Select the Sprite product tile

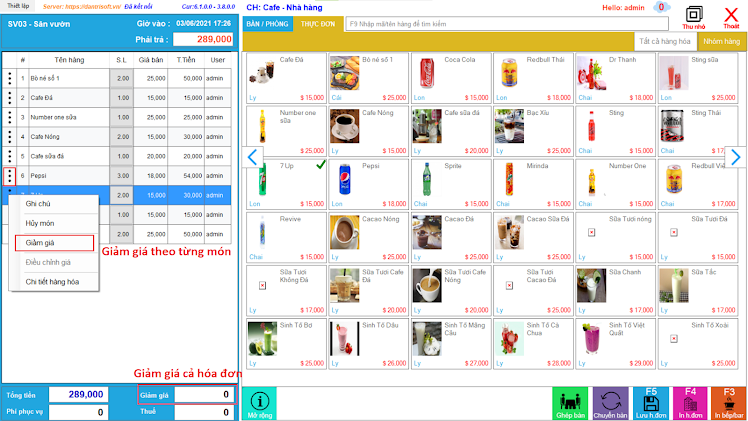coord(451,184)
